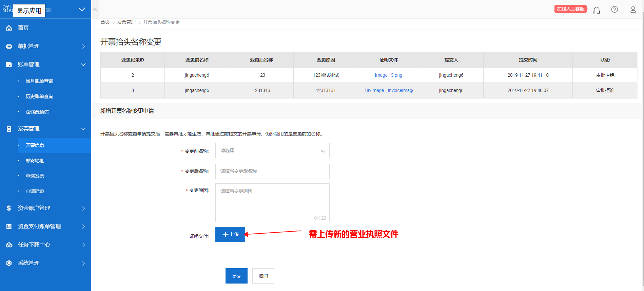
Task: Click the 单据管理 printer icon
Action: tap(9, 46)
